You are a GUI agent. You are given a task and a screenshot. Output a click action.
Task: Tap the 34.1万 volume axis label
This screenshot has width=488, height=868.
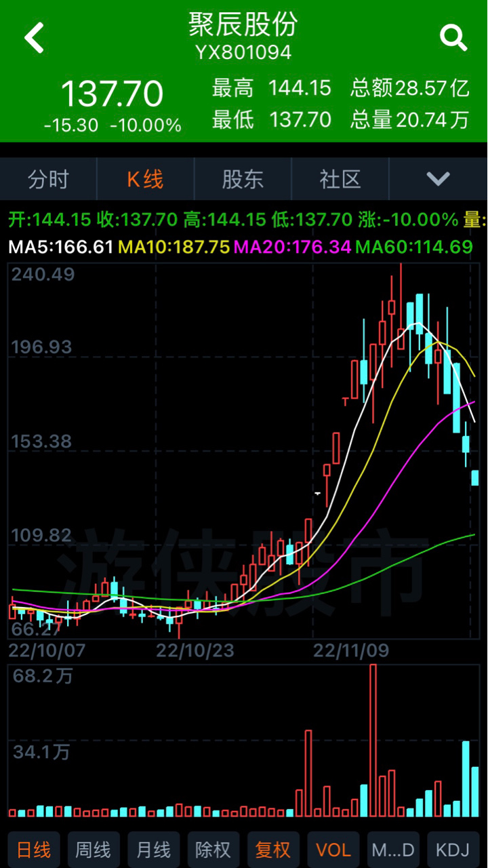pos(40,752)
